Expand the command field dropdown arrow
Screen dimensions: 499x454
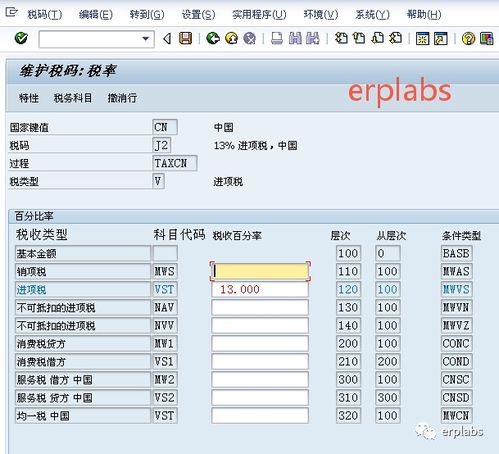145,39
